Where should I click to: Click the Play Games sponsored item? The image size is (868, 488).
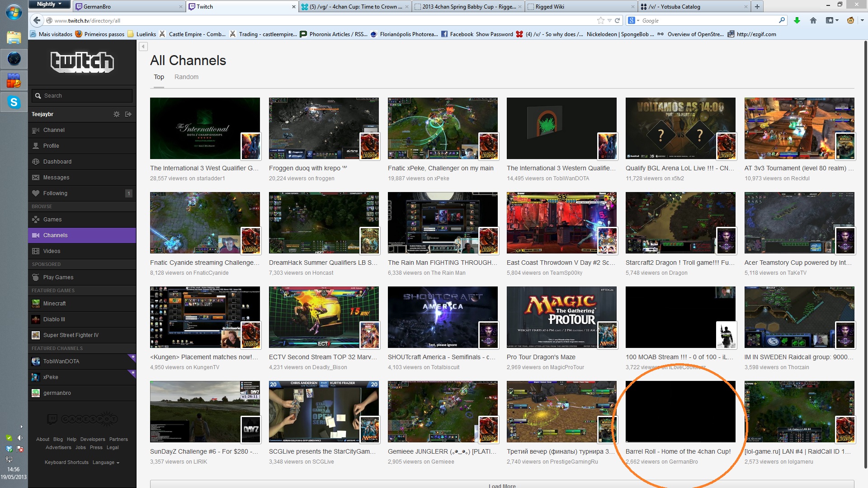(x=82, y=277)
